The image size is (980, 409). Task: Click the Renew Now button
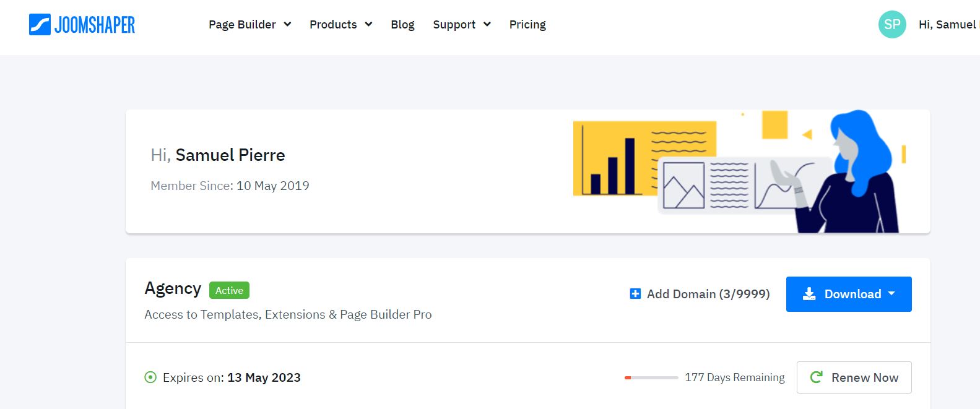pos(854,377)
